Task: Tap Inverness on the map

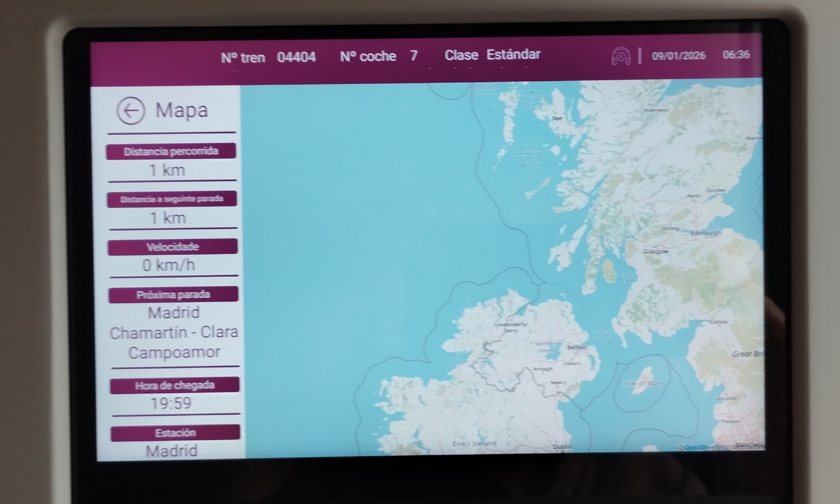Action: tap(656, 110)
